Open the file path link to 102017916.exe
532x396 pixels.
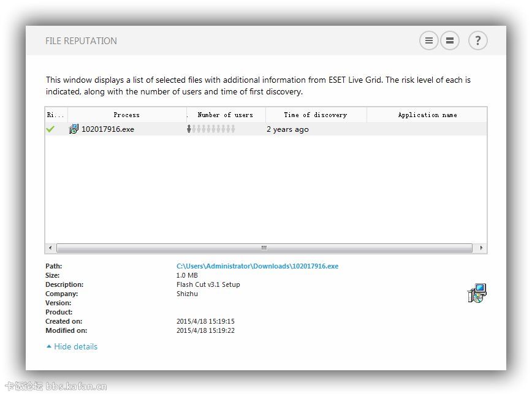pyautogui.click(x=257, y=266)
